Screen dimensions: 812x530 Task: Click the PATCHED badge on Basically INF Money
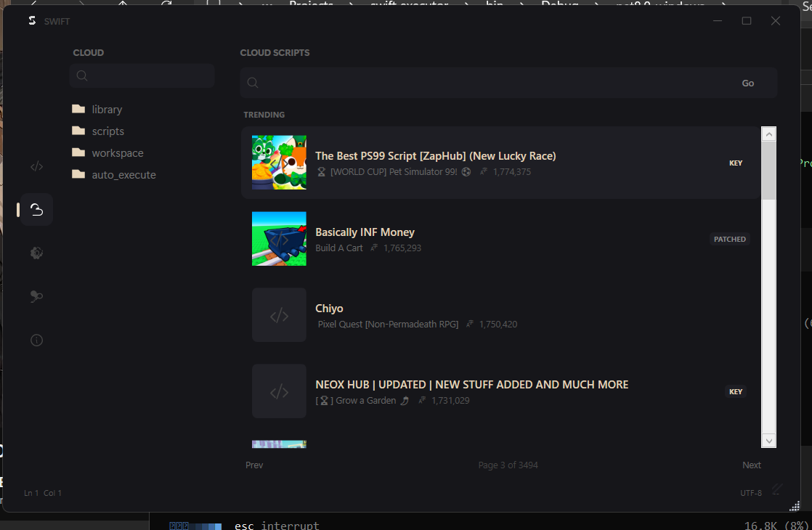click(x=730, y=239)
